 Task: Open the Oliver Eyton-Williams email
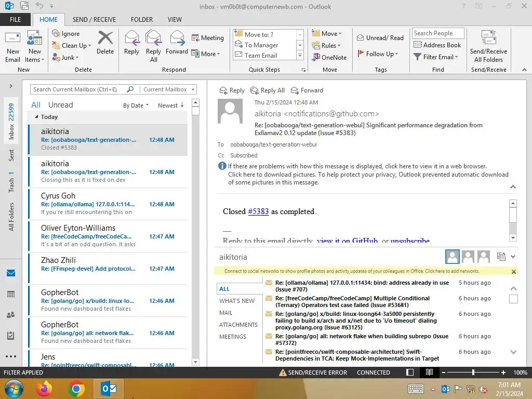(108, 236)
